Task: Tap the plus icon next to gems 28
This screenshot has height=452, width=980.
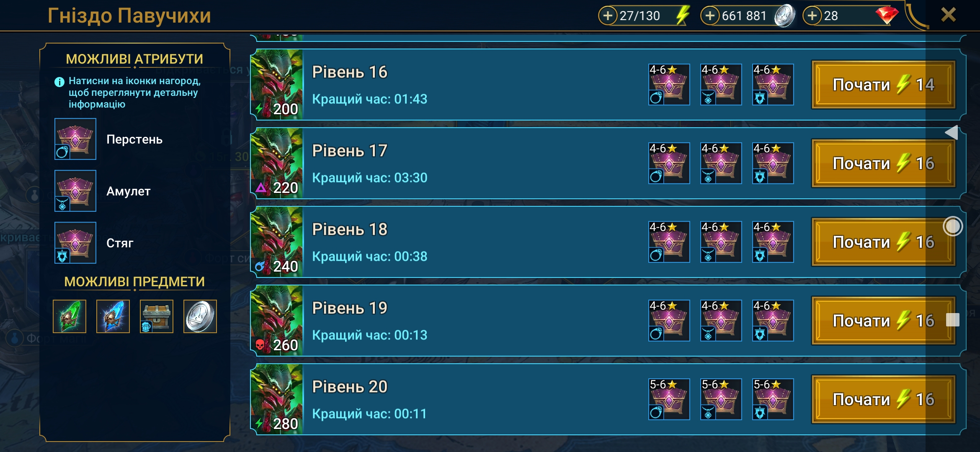Action: pyautogui.click(x=812, y=16)
